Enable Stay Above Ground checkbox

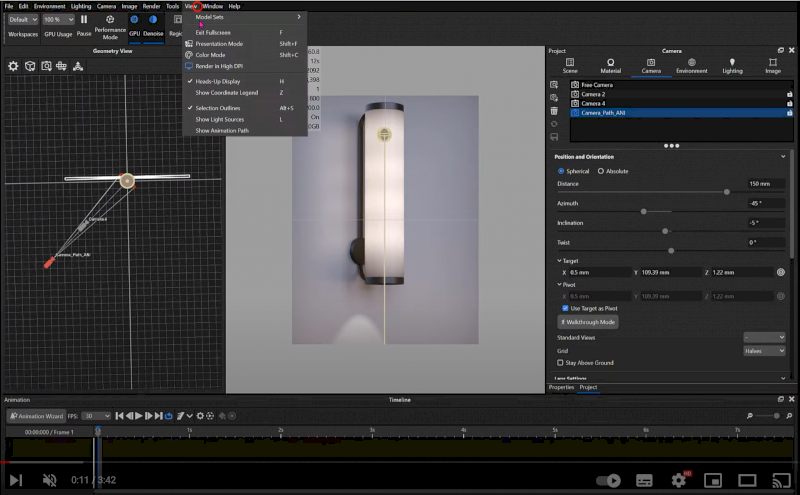[560, 362]
